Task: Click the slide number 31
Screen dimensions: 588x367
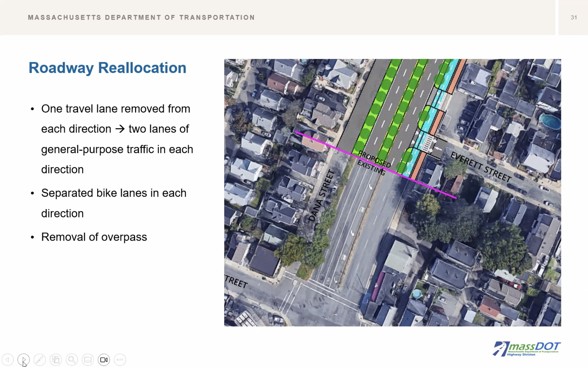Action: [x=574, y=17]
